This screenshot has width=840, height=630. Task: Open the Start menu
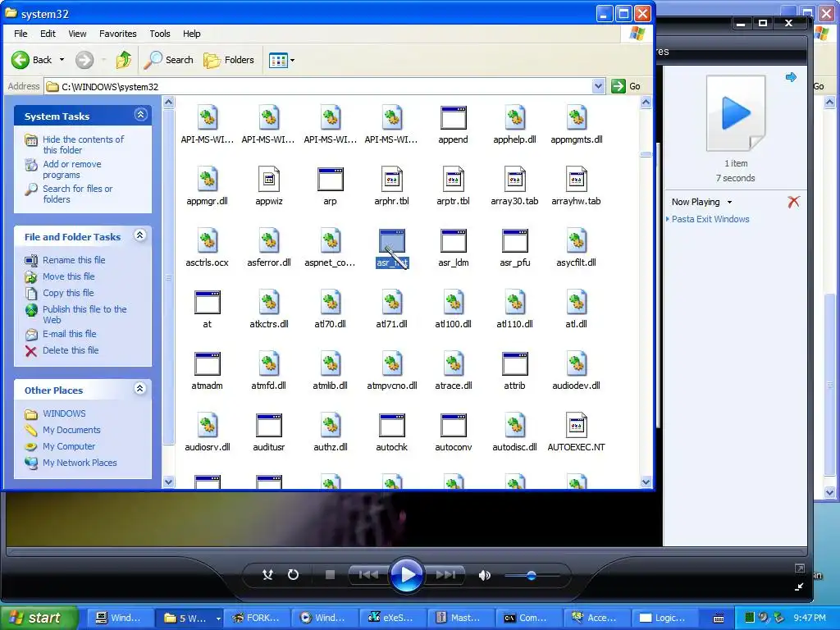[x=39, y=619]
